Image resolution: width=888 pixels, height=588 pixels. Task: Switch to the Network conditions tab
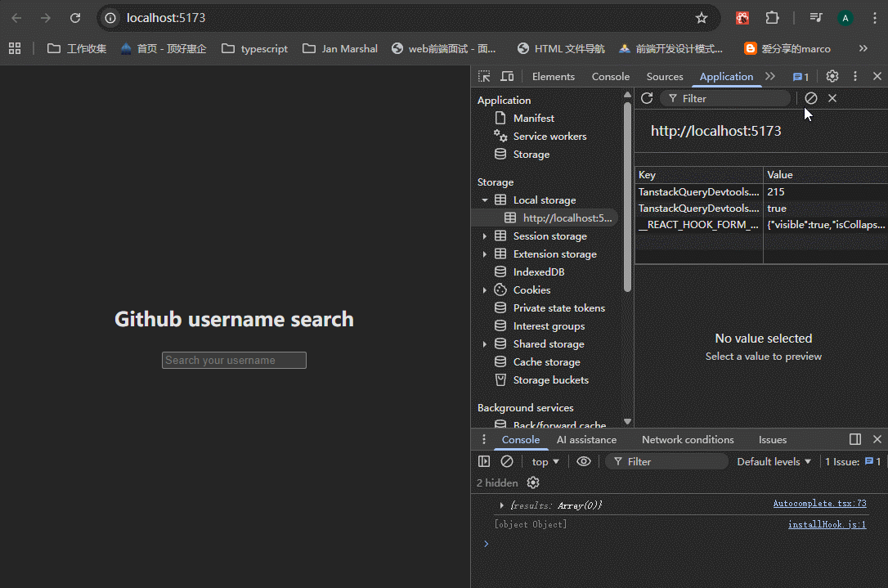coord(688,439)
